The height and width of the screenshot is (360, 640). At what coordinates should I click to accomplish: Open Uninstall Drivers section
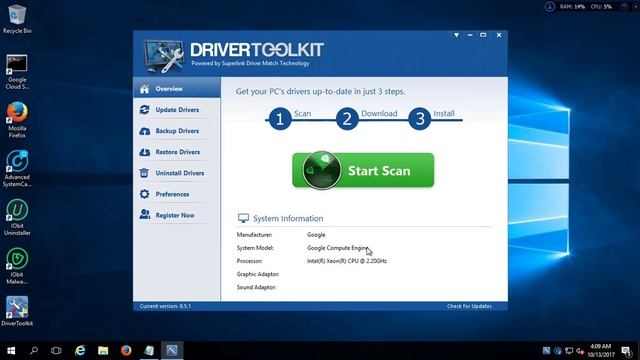coord(177,173)
